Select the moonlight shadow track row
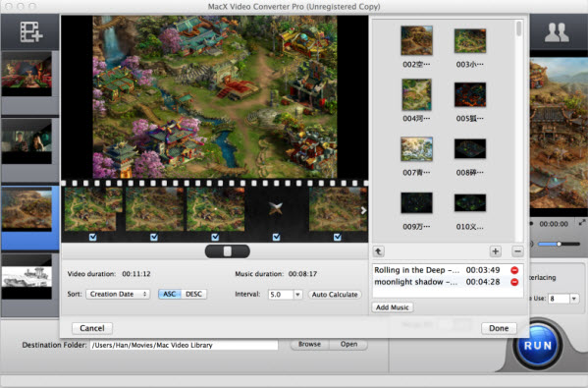The height and width of the screenshot is (388, 588). coord(447,282)
